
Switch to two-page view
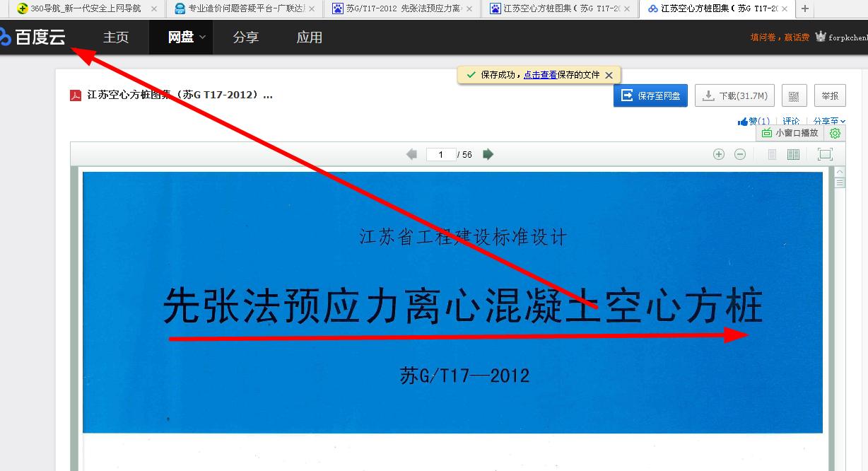click(794, 154)
